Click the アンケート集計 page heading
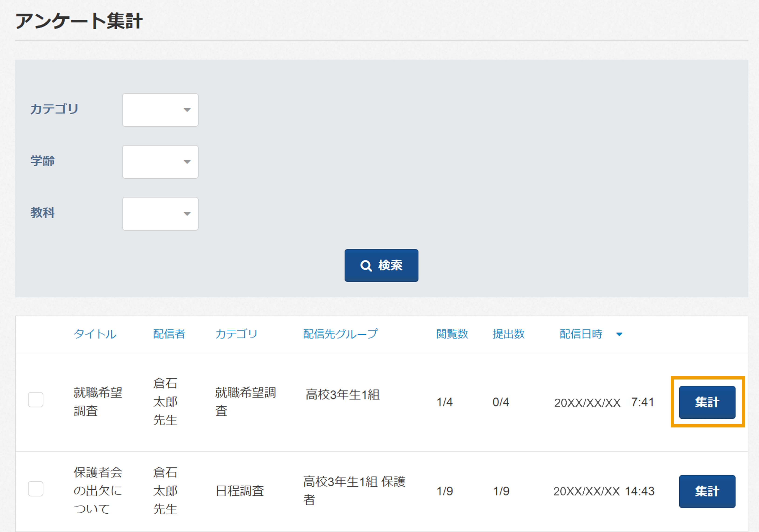Image resolution: width=759 pixels, height=532 pixels. (79, 21)
